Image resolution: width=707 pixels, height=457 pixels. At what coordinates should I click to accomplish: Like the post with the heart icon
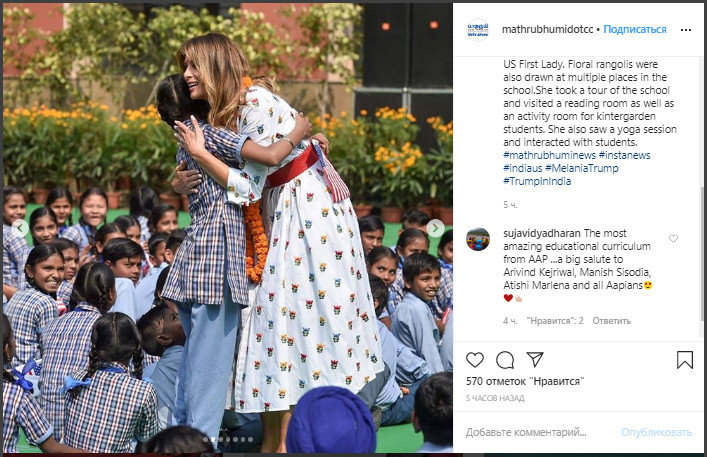point(475,360)
